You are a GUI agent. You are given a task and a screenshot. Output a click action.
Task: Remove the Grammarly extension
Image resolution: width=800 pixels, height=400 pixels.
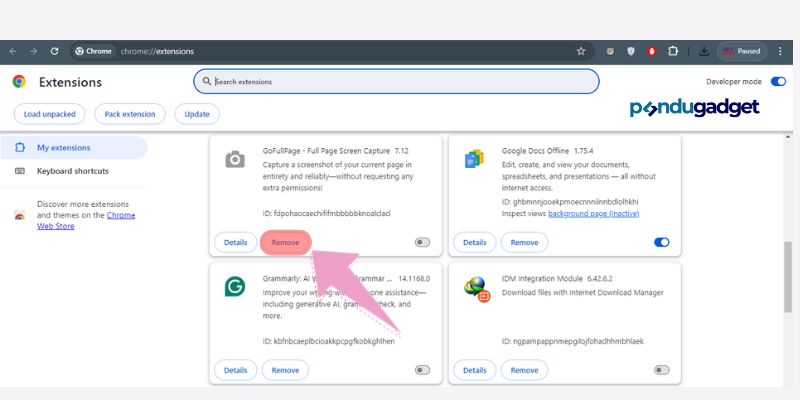coord(285,370)
